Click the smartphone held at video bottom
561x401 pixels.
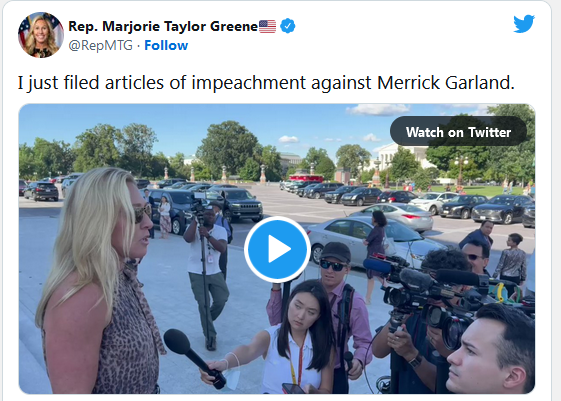click(x=293, y=388)
